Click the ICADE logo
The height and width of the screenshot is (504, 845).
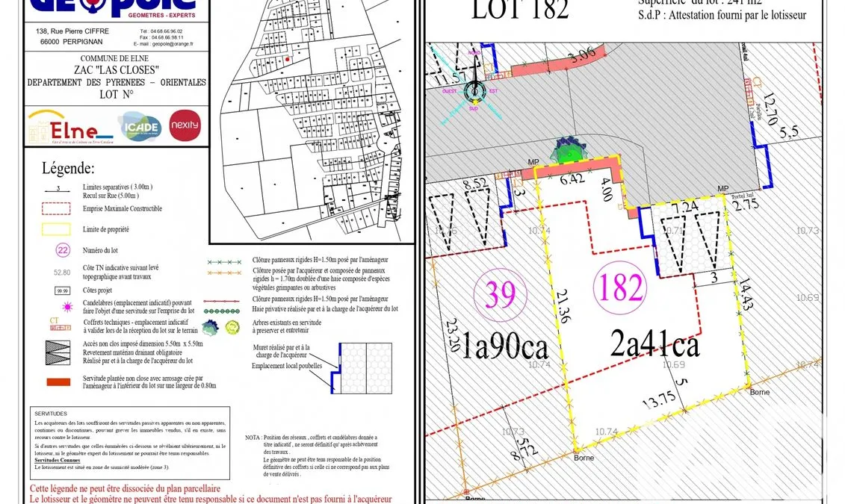pos(140,126)
